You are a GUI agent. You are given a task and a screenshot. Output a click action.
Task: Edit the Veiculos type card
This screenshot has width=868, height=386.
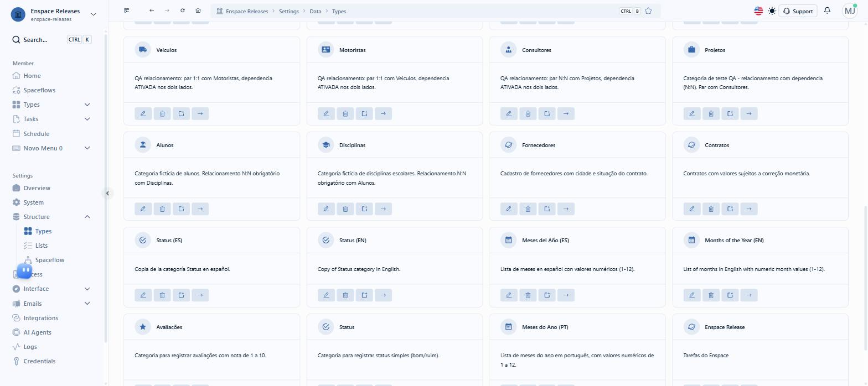click(143, 113)
